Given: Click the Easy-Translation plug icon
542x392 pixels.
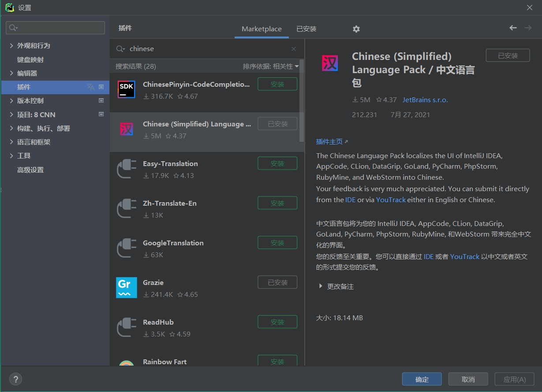Looking at the screenshot, I should pyautogui.click(x=126, y=169).
